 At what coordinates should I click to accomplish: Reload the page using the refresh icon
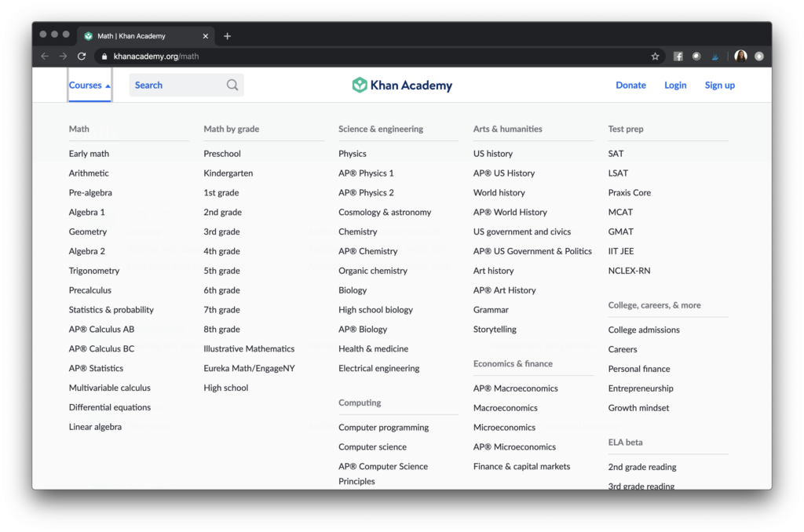pos(82,56)
